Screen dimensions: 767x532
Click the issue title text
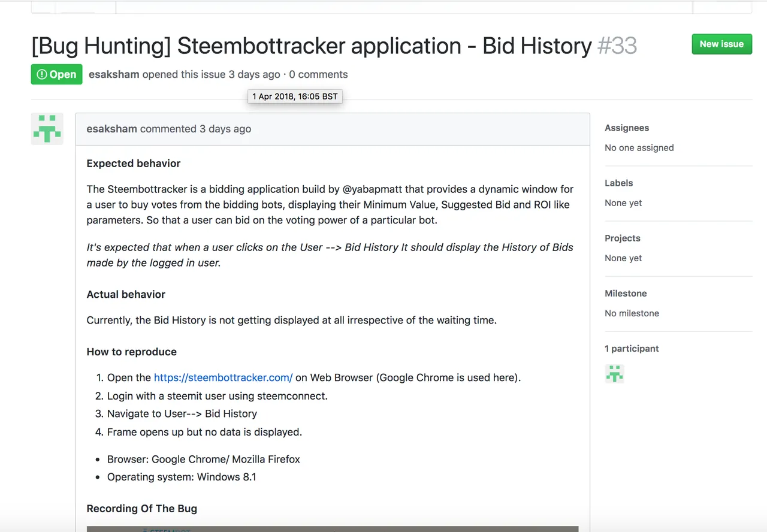(x=312, y=46)
